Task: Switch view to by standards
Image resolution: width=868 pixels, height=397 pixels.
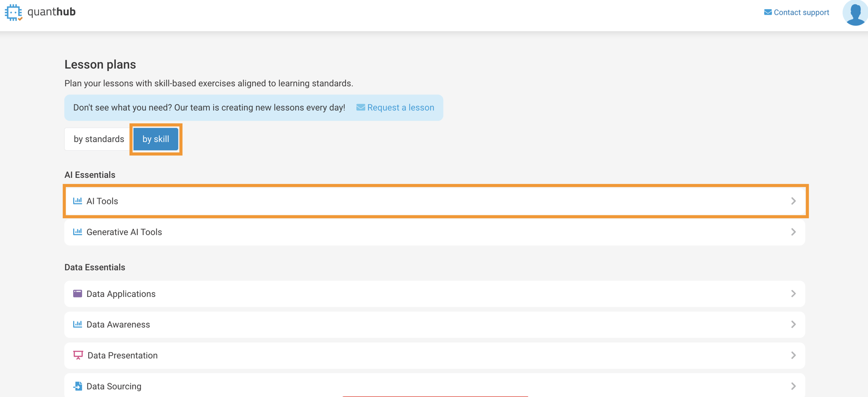Action: click(x=99, y=139)
